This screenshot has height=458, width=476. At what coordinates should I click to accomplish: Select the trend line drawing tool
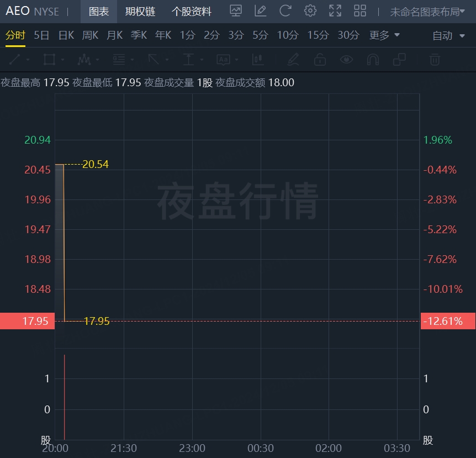point(14,60)
